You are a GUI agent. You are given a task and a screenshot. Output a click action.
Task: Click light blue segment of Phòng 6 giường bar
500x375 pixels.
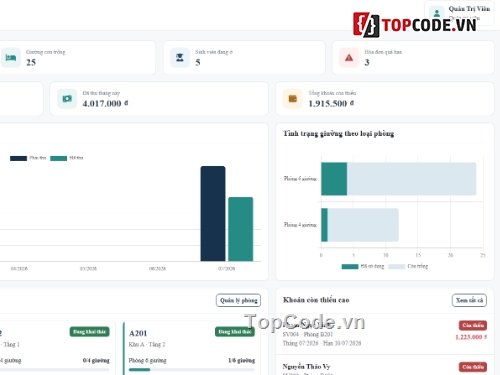pos(412,179)
